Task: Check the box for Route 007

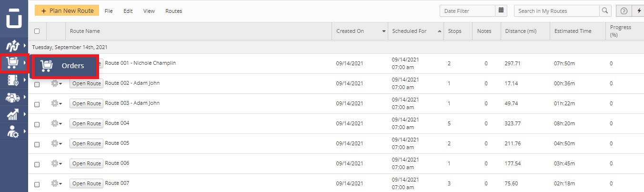Action: click(x=37, y=184)
